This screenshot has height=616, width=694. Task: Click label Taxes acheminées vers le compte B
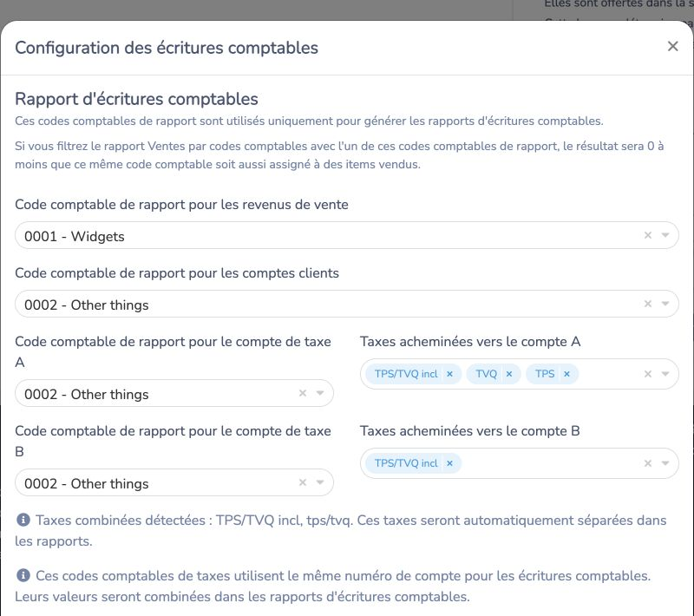[x=469, y=431]
